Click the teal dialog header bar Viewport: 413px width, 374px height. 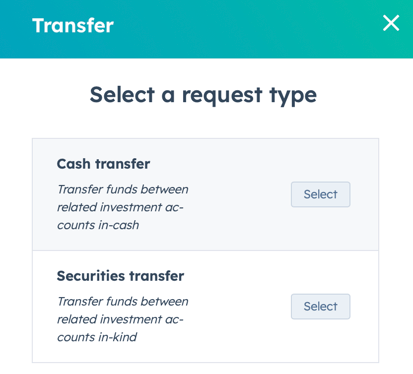(x=206, y=29)
